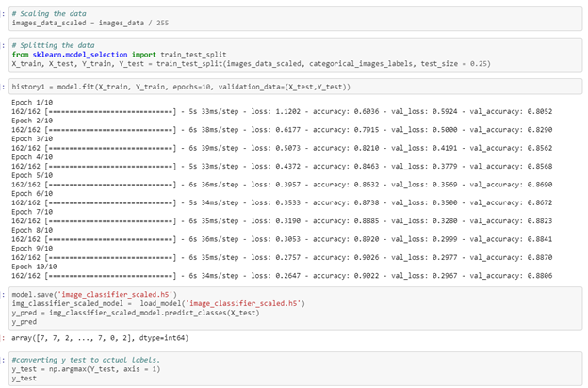Click 'images_data_scaled = images_data / 255' line

[90, 23]
